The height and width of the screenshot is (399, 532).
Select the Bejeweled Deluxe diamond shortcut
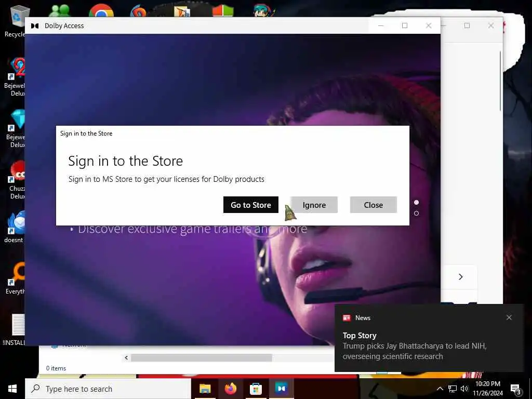tap(16, 129)
